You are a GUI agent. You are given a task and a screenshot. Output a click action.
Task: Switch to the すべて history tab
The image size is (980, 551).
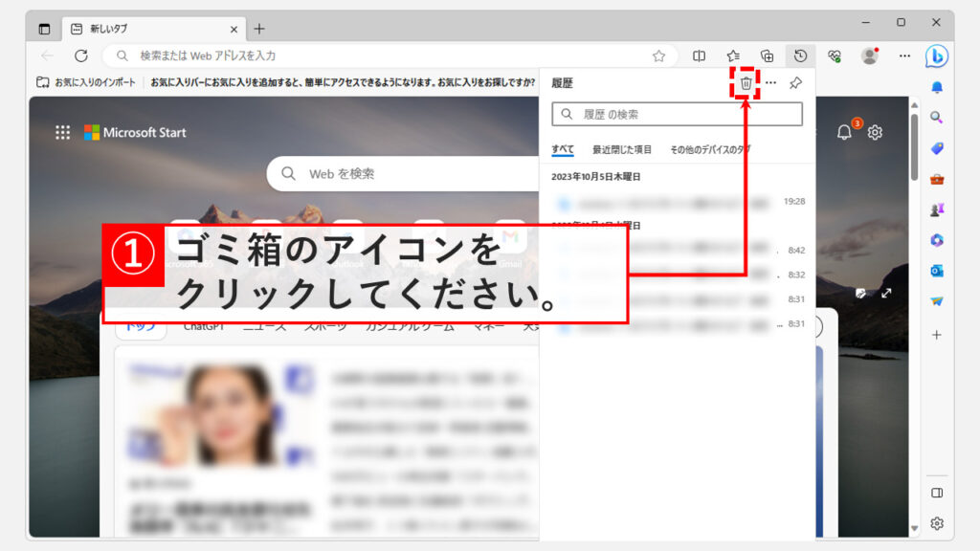click(563, 149)
